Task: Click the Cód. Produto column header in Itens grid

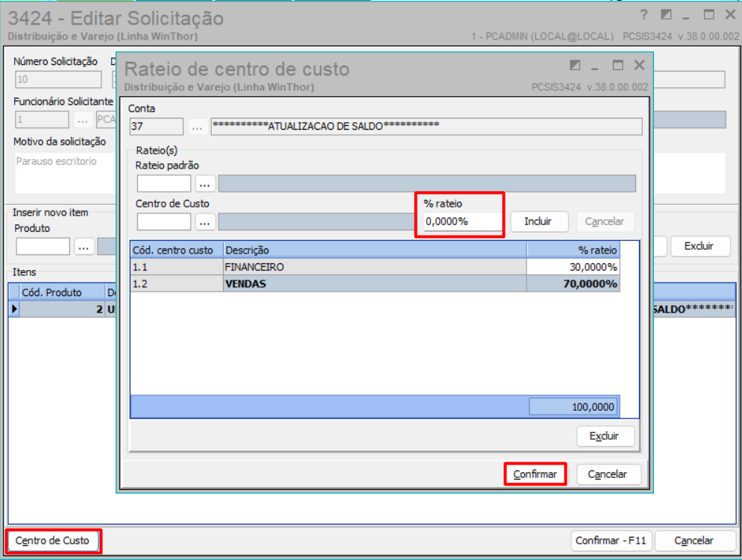Action: click(62, 292)
